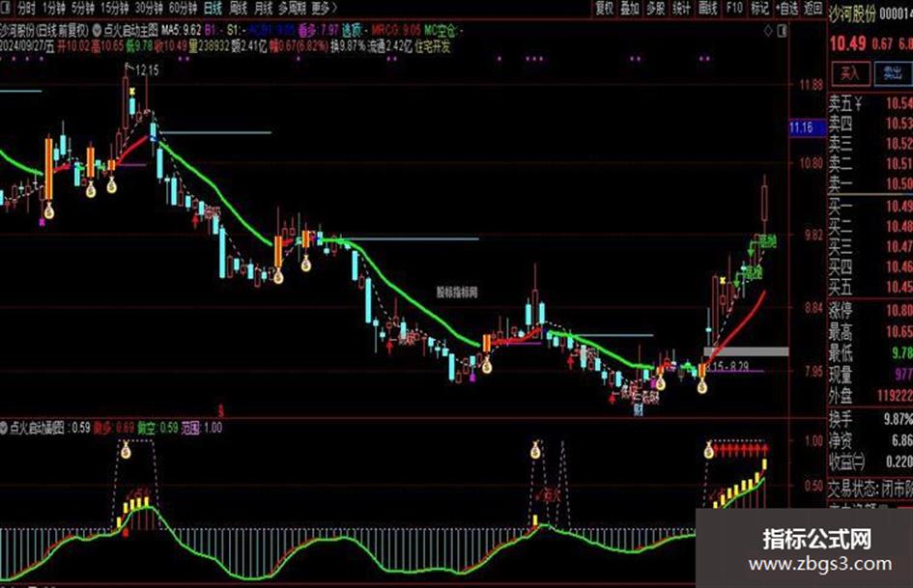The image size is (913, 588).
Task: Click 最高 high price row
Action: (870, 332)
